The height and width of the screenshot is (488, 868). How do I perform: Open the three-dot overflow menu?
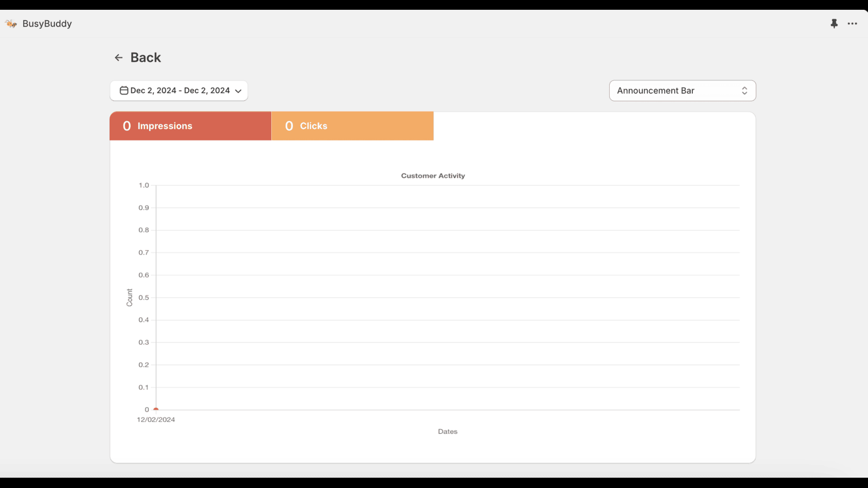(x=852, y=23)
